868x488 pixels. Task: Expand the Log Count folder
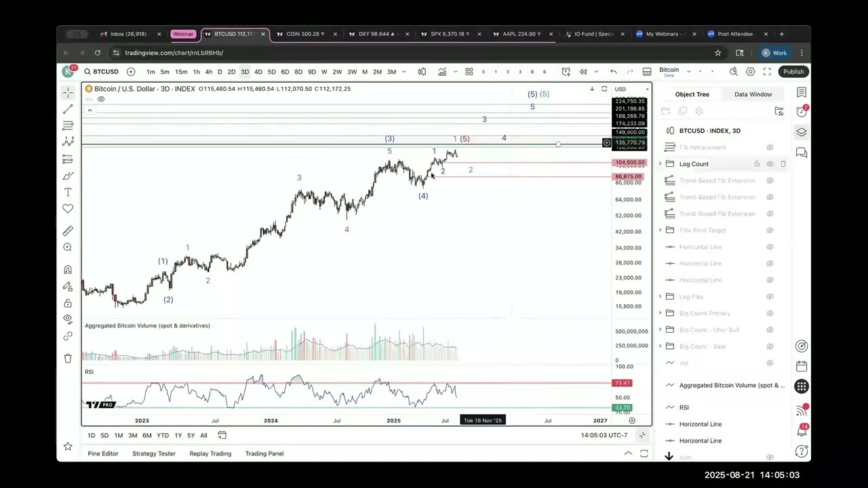click(x=660, y=164)
